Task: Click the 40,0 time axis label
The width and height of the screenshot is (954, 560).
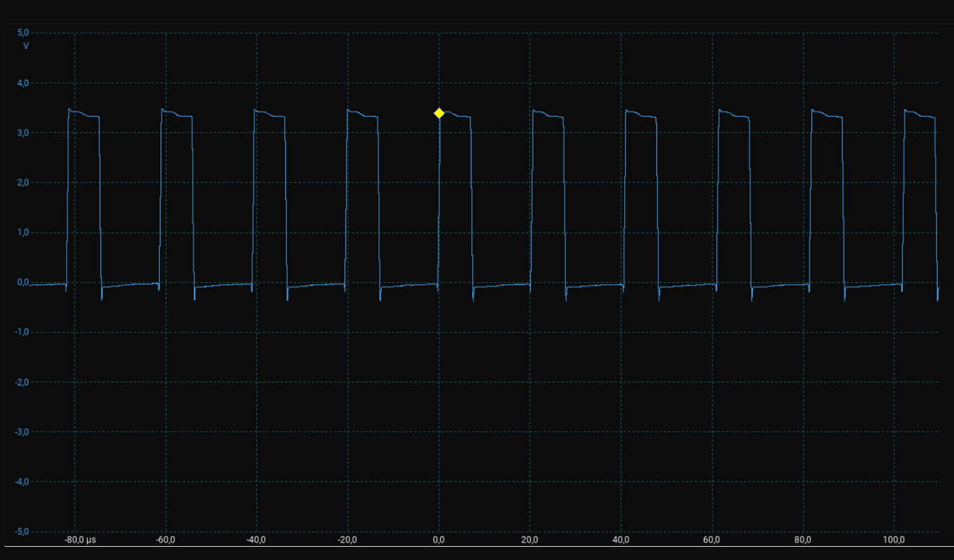Action: [620, 539]
